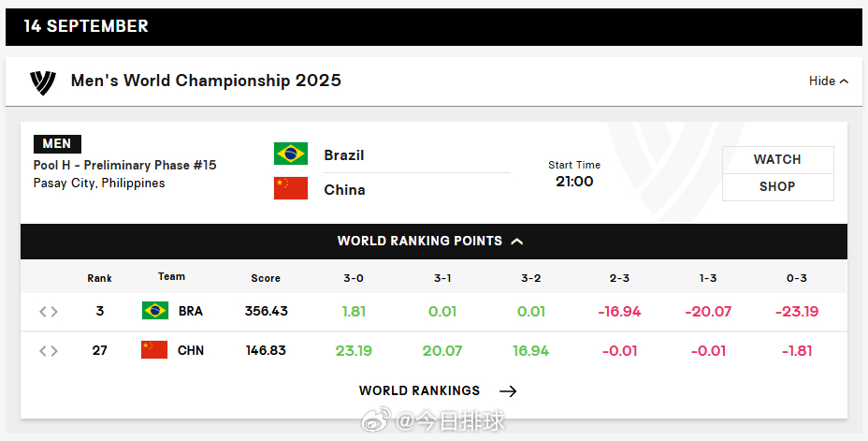Click the chevron next to Hide
This screenshot has width=868, height=441.
pyautogui.click(x=844, y=81)
